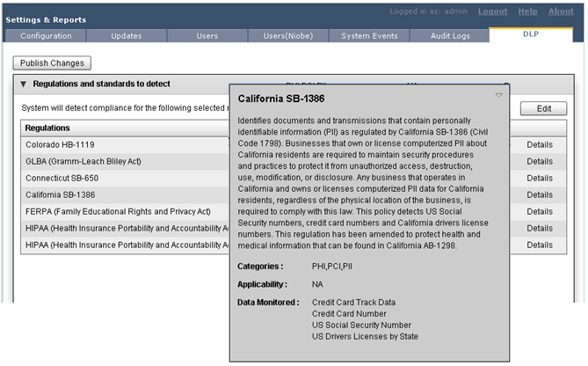Click US Drivers Licenses by State entry
The height and width of the screenshot is (366, 588).
point(365,337)
